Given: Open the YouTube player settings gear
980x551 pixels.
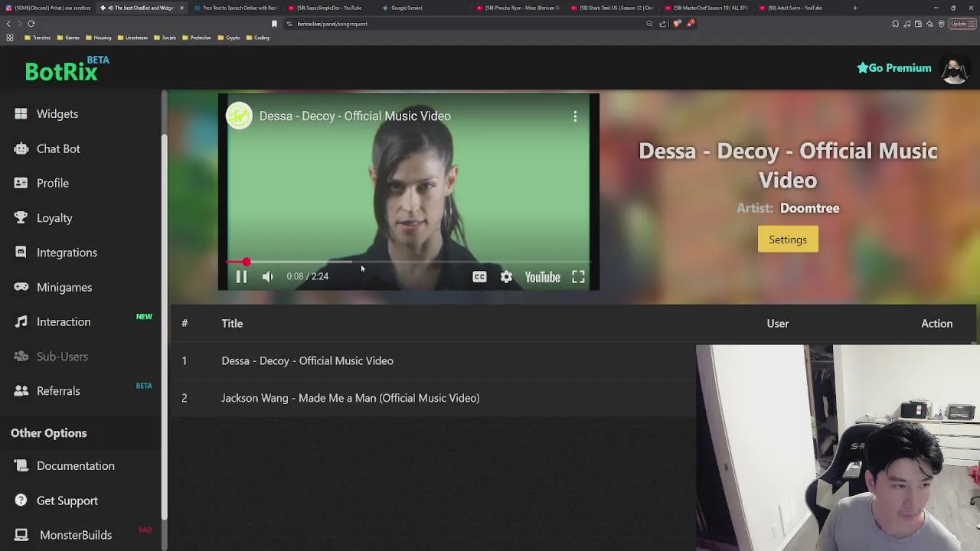Looking at the screenshot, I should click(507, 277).
